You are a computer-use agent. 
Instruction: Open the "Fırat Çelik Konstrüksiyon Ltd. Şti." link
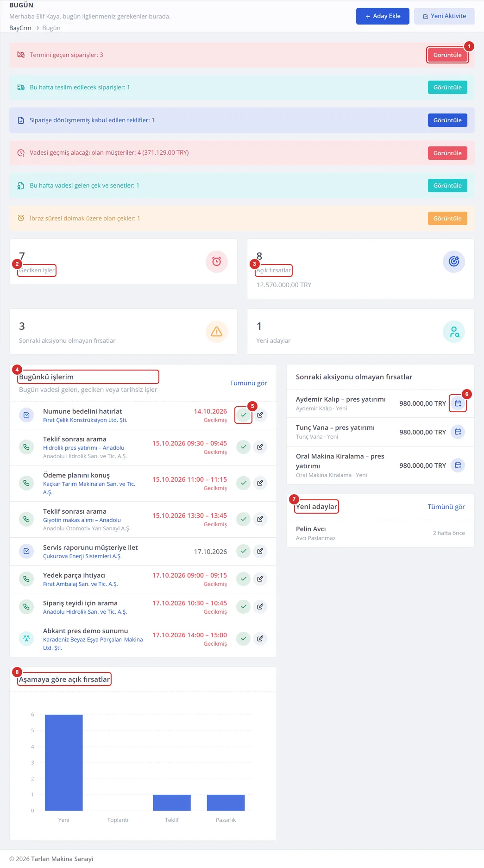[x=85, y=420]
